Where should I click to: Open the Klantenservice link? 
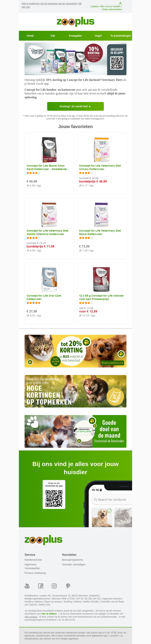click(x=33, y=560)
